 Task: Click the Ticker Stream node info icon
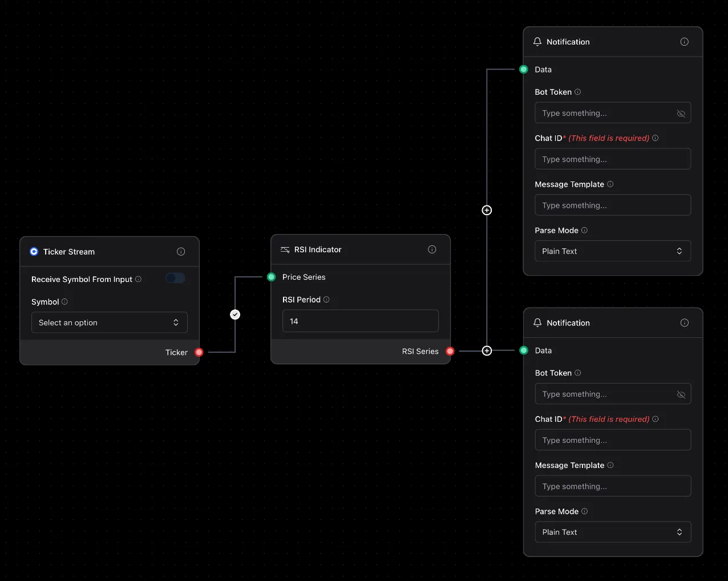[181, 252]
